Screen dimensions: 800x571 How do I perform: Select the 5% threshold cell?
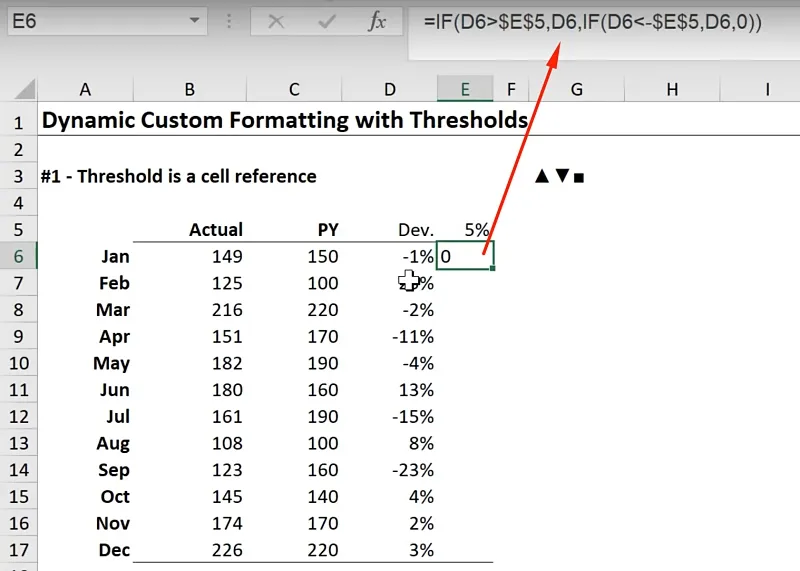click(x=465, y=230)
